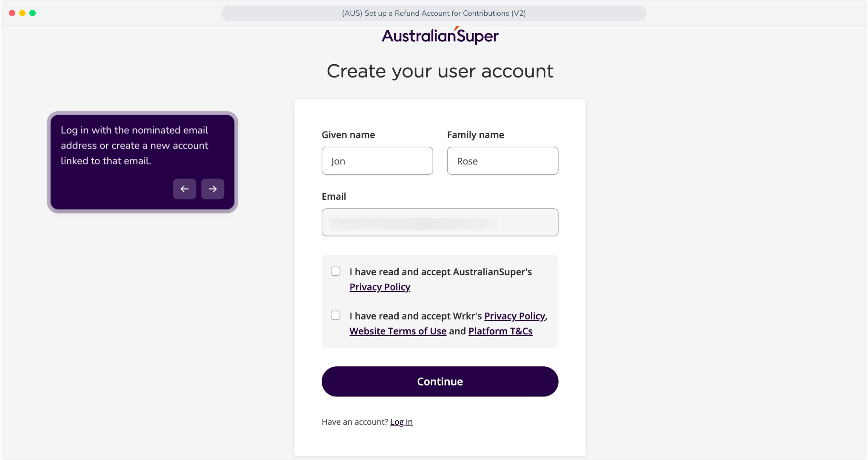Image resolution: width=868 pixels, height=460 pixels.
Task: Select the Email input box
Action: pyautogui.click(x=440, y=222)
